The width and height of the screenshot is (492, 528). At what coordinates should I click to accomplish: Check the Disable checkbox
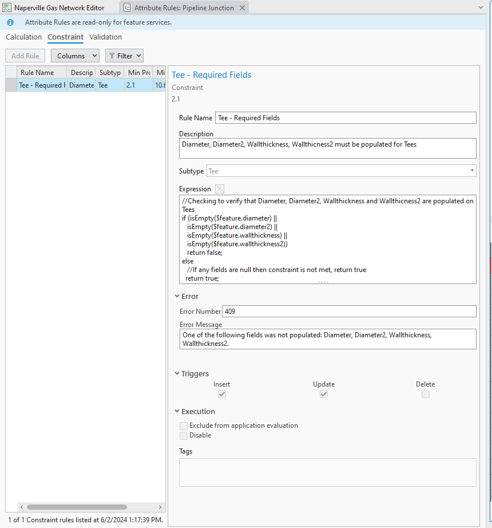tap(184, 436)
